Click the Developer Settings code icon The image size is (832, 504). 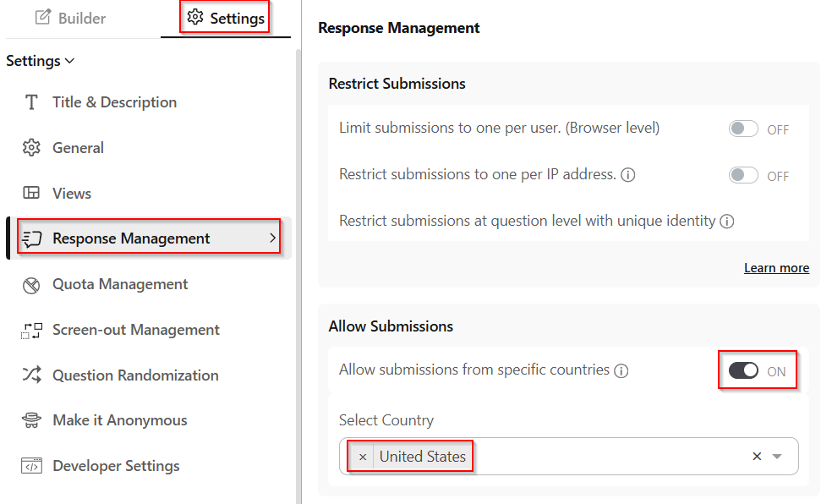click(x=31, y=466)
